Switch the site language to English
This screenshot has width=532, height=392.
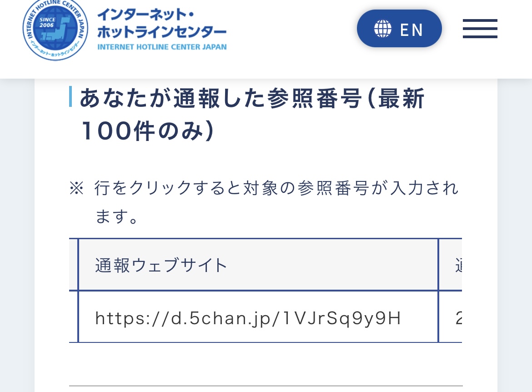click(x=399, y=28)
